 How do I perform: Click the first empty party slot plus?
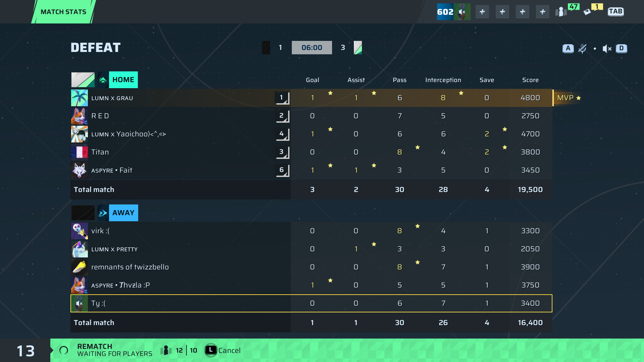pyautogui.click(x=482, y=12)
